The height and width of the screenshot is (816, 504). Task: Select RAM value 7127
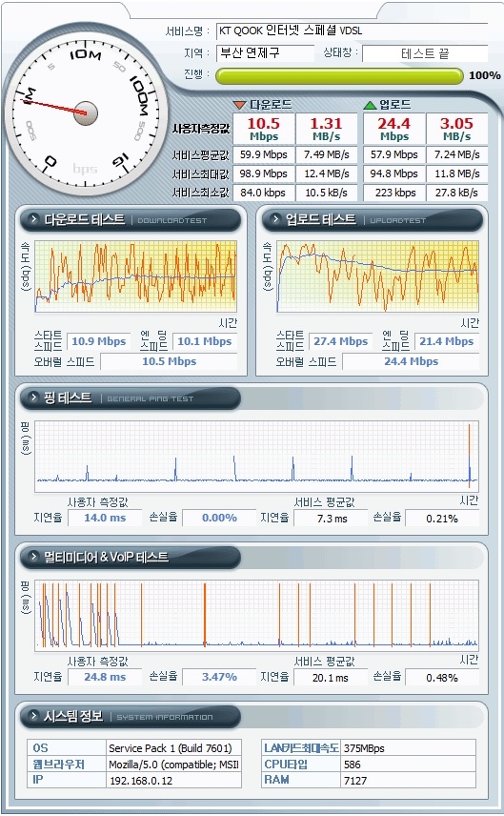(409, 781)
